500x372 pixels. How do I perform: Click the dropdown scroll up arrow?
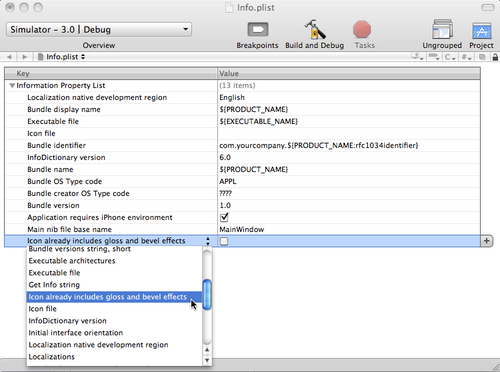207,350
